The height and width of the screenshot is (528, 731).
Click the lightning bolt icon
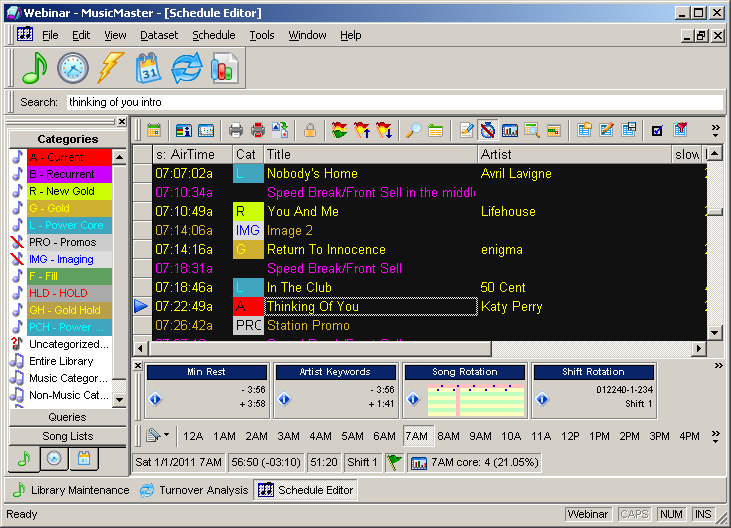110,68
